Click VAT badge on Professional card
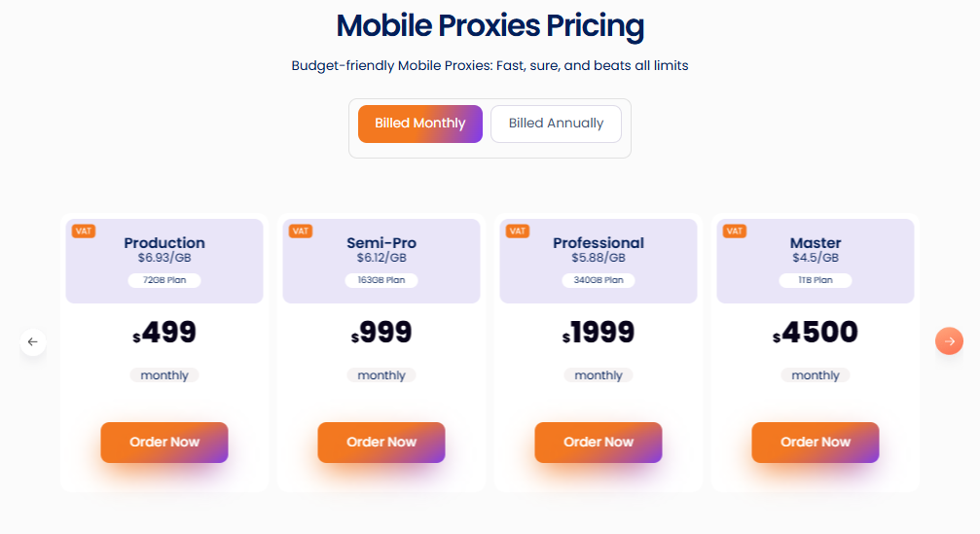This screenshot has height=534, width=980. pos(517,231)
